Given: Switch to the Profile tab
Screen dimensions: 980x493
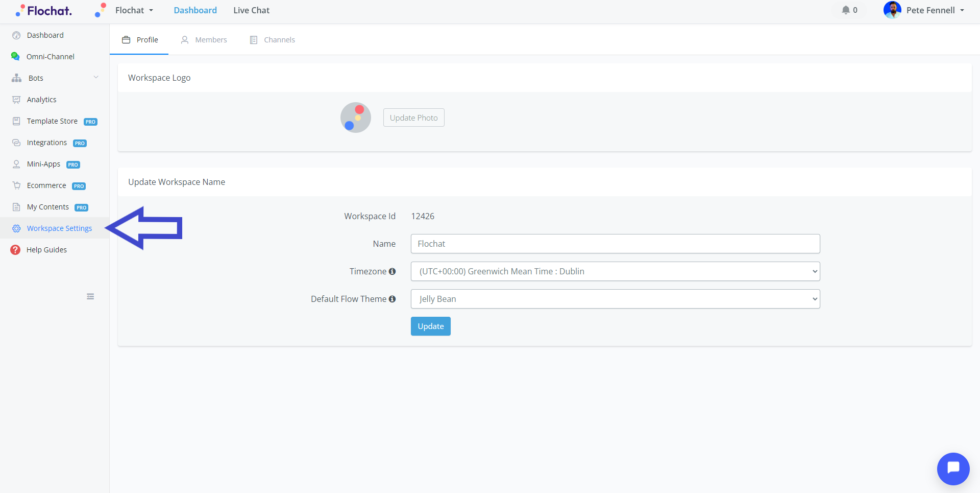Looking at the screenshot, I should [139, 40].
